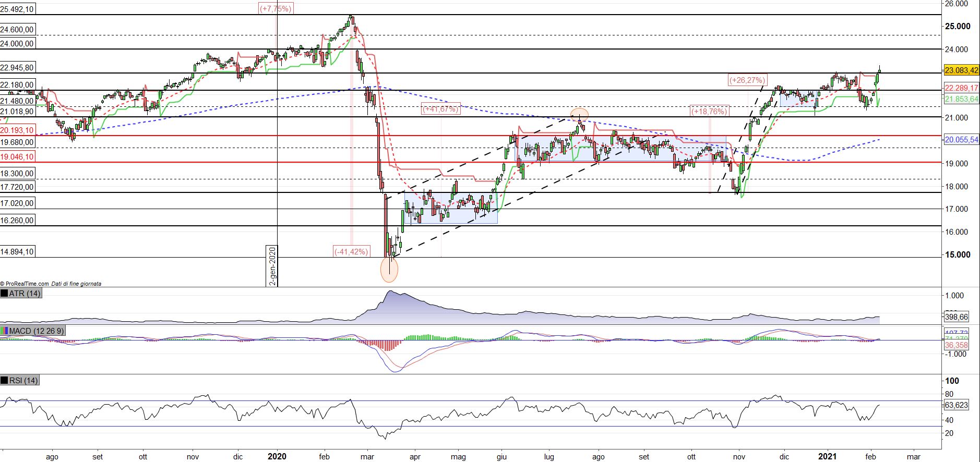Click the MACD indicator multicolor icon

point(5,331)
